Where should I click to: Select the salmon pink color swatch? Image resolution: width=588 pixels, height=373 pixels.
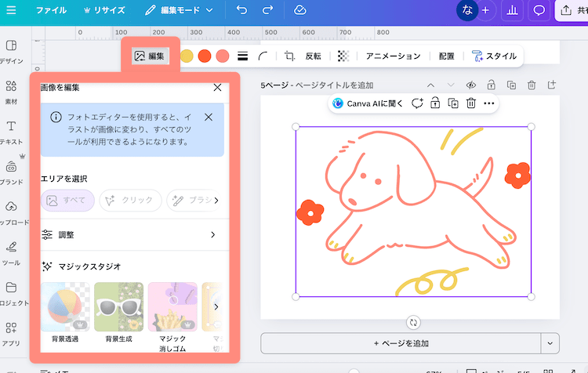[x=223, y=56]
